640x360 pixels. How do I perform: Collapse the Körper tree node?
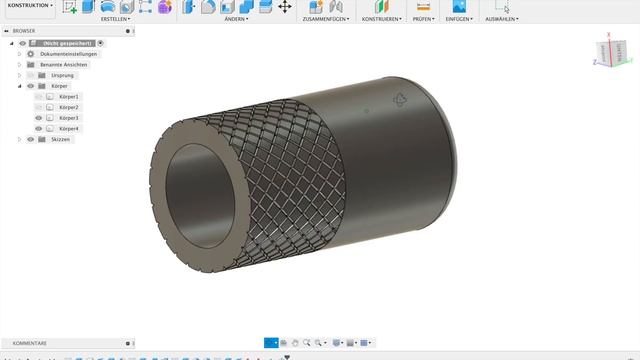pos(19,86)
